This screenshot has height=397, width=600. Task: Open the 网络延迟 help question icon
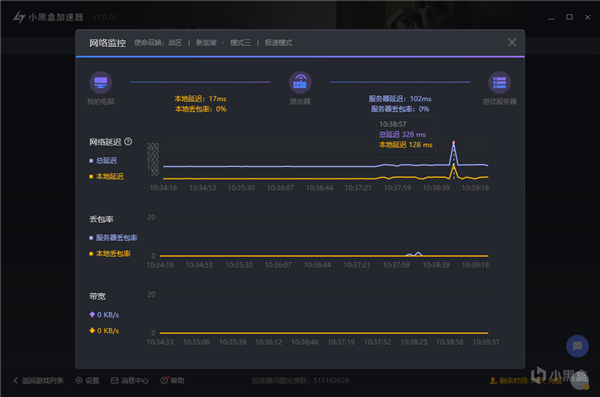pos(129,142)
